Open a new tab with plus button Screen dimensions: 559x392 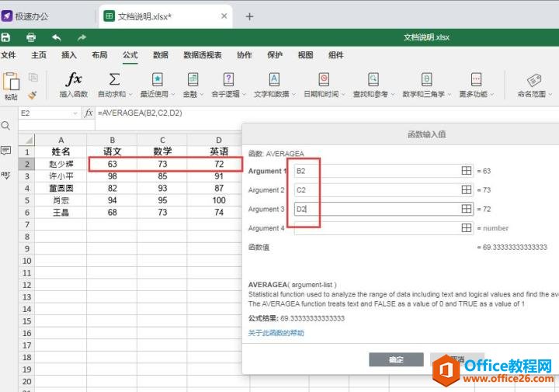coord(249,16)
